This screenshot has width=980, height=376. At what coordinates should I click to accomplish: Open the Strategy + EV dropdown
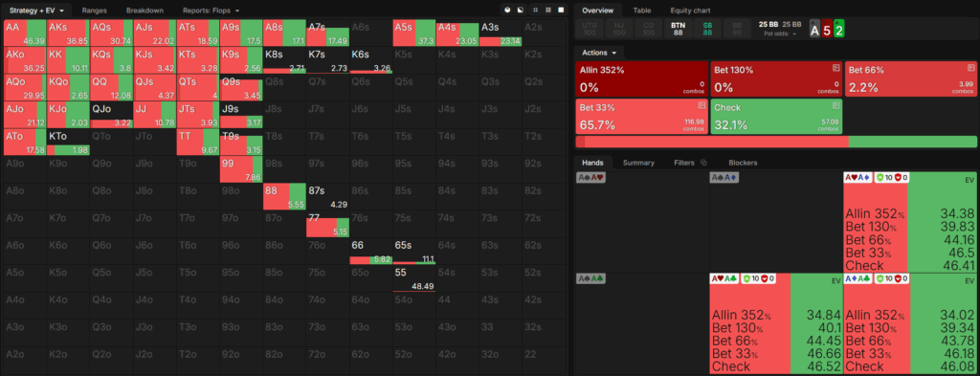[x=37, y=11]
